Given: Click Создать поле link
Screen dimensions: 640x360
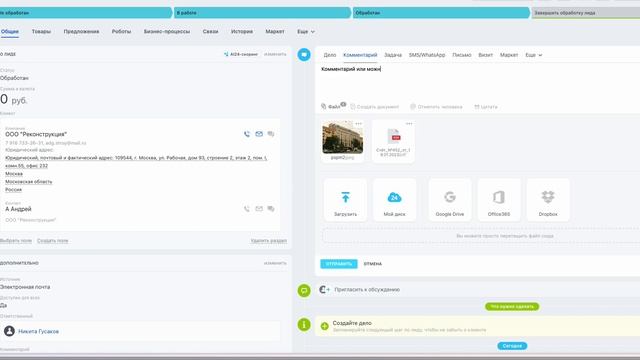Looking at the screenshot, I should 52,240.
